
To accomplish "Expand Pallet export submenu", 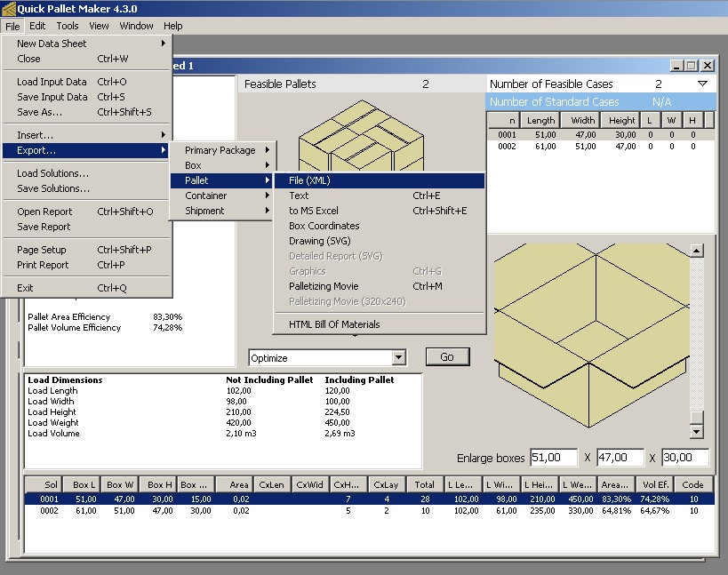I will point(222,180).
